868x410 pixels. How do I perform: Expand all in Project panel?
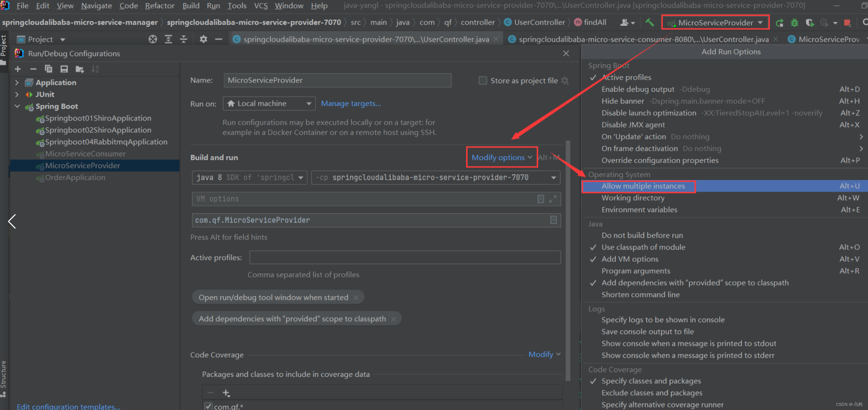tap(168, 39)
